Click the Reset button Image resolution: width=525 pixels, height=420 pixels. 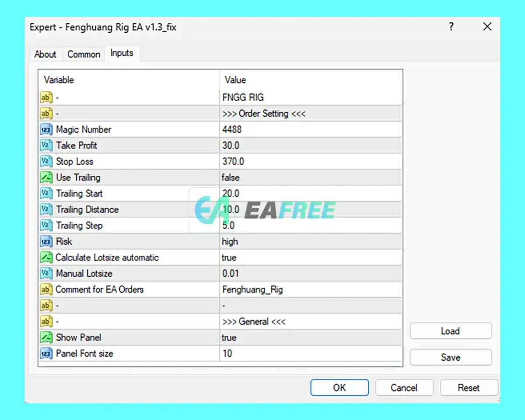[469, 388]
